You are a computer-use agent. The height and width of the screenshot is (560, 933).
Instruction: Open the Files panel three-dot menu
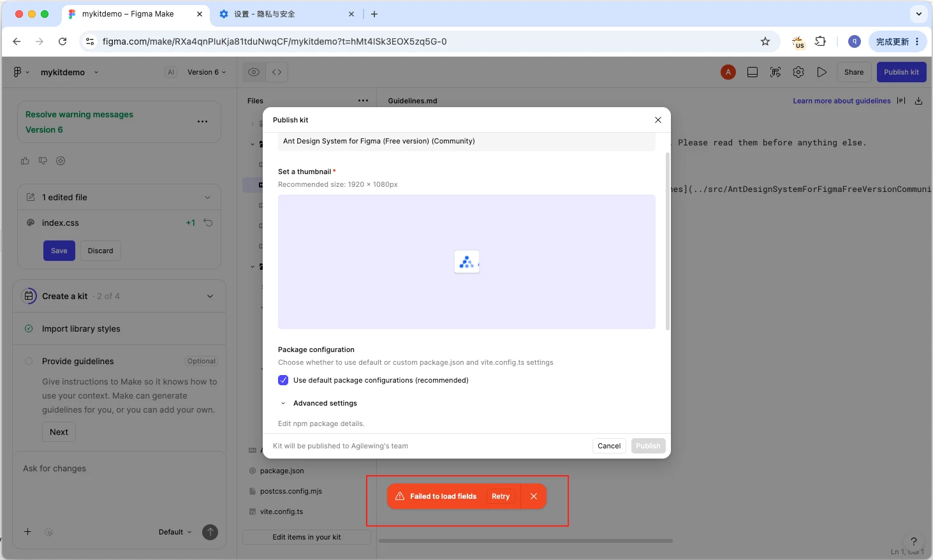point(363,101)
